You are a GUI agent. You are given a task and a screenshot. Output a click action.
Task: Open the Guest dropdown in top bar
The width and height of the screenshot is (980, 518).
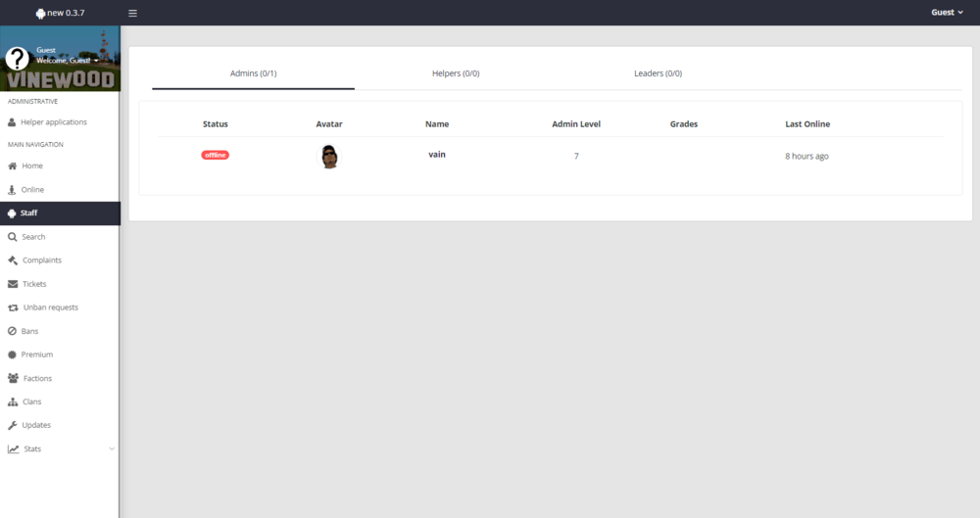point(947,13)
